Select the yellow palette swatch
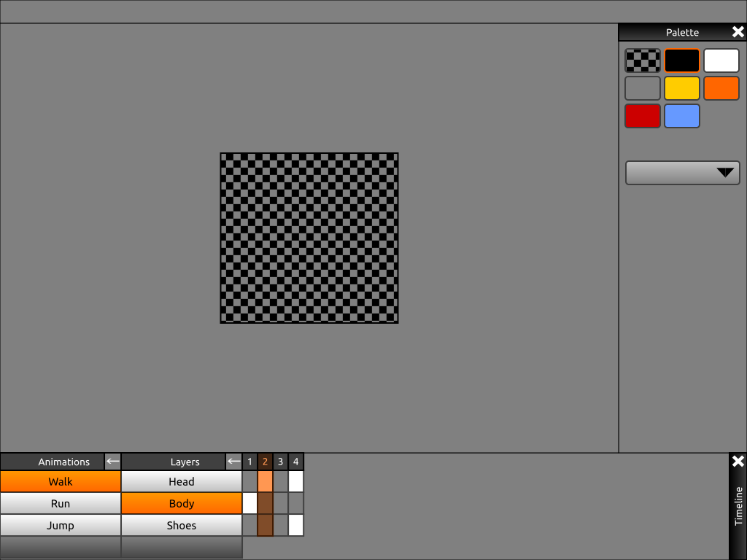The image size is (747, 560). click(x=682, y=88)
